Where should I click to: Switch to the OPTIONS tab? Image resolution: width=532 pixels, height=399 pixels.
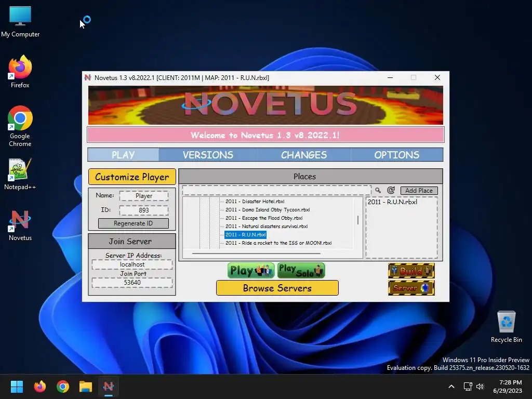click(396, 155)
